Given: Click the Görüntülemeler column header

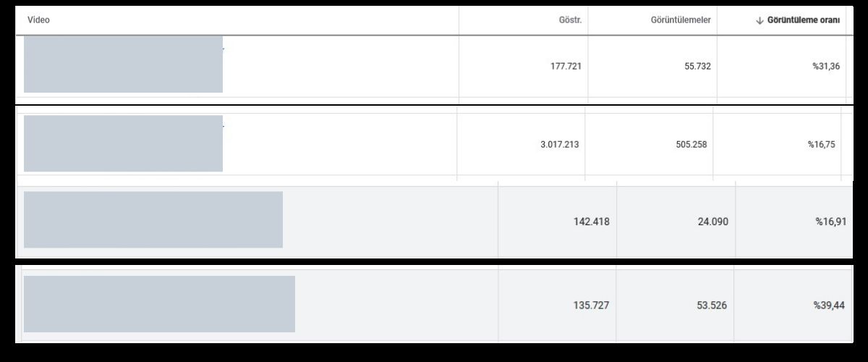Looking at the screenshot, I should click(x=680, y=20).
